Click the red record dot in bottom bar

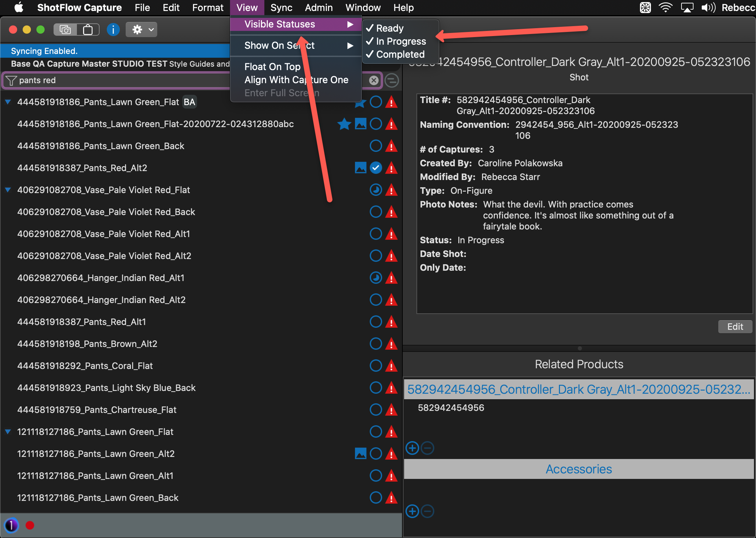30,525
